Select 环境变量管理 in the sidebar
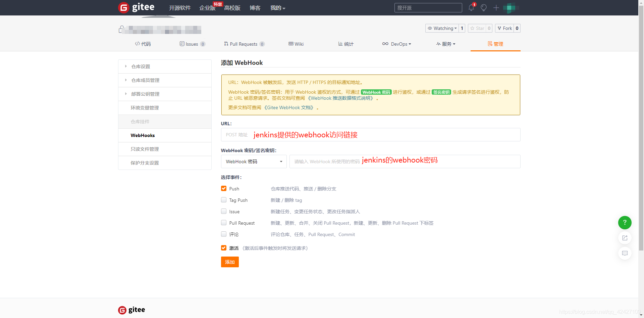644x318 pixels. pos(165,108)
